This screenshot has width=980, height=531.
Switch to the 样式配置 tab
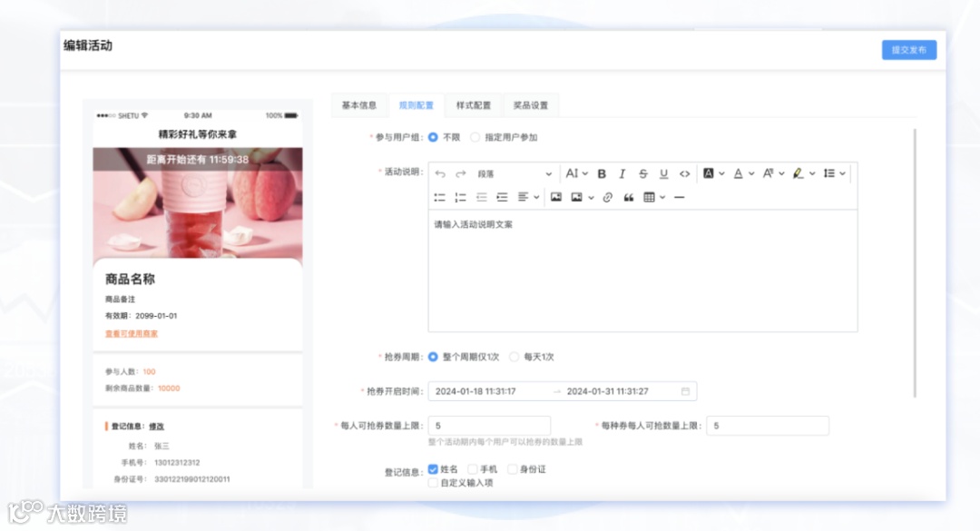click(x=474, y=105)
